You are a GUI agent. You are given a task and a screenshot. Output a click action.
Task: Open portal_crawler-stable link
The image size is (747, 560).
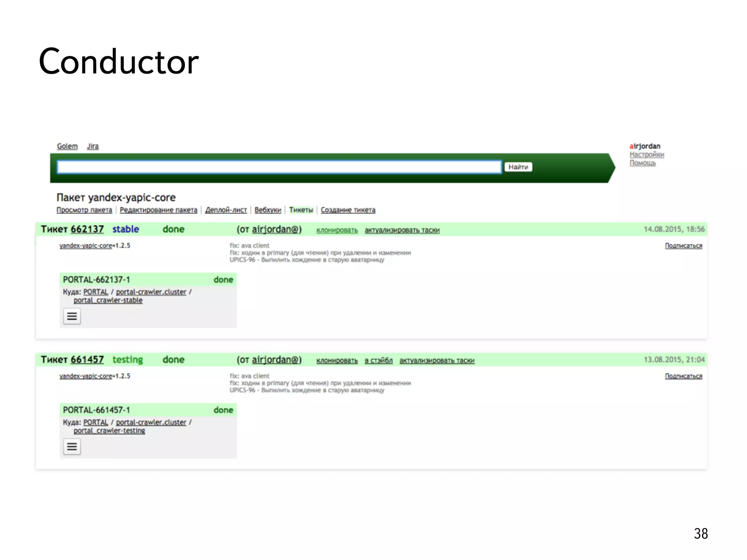pyautogui.click(x=108, y=300)
